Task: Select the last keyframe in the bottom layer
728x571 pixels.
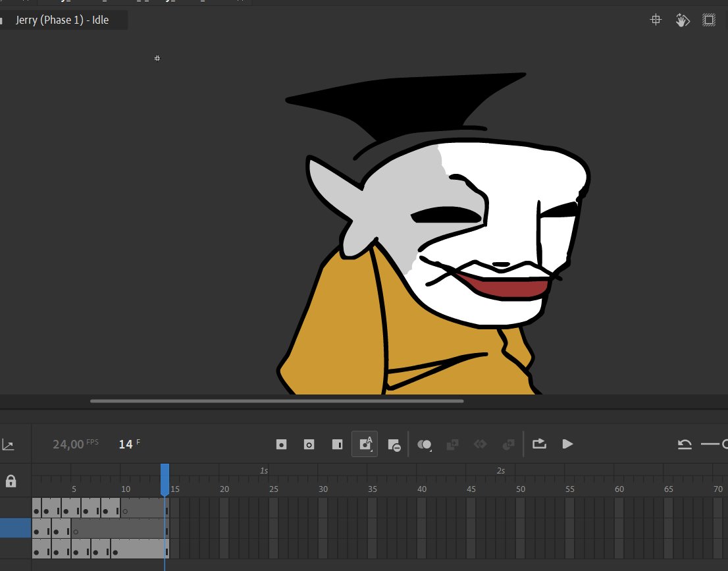Action: (115, 553)
